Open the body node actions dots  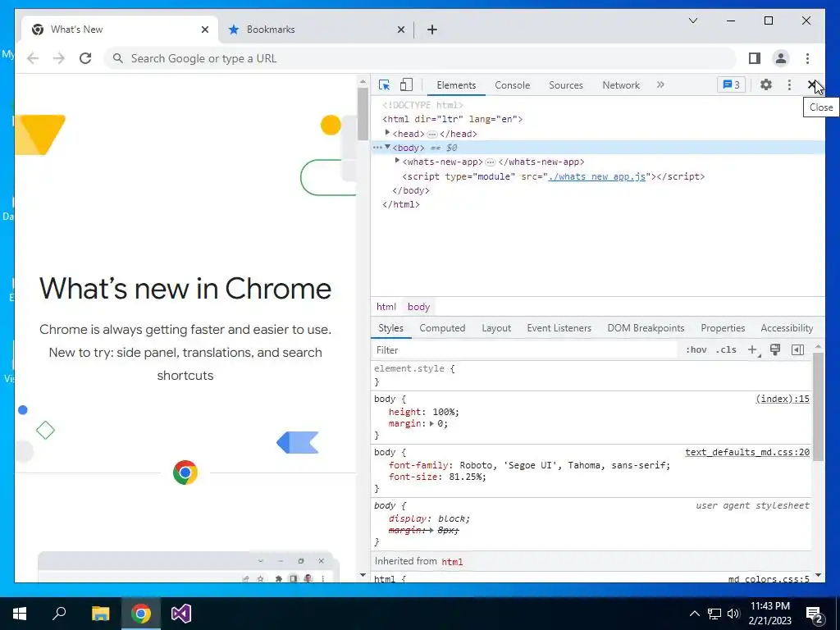377,148
